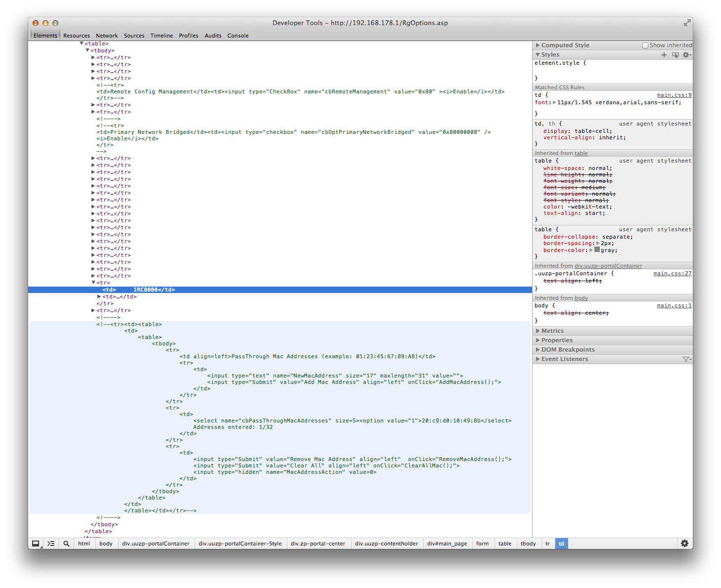Viewport: 721px width, 588px height.
Task: Click the Event Listeners filter icon
Action: (x=686, y=359)
